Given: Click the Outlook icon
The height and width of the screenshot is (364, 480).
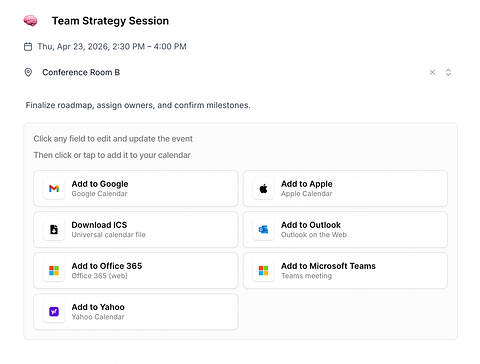Looking at the screenshot, I should (x=263, y=230).
